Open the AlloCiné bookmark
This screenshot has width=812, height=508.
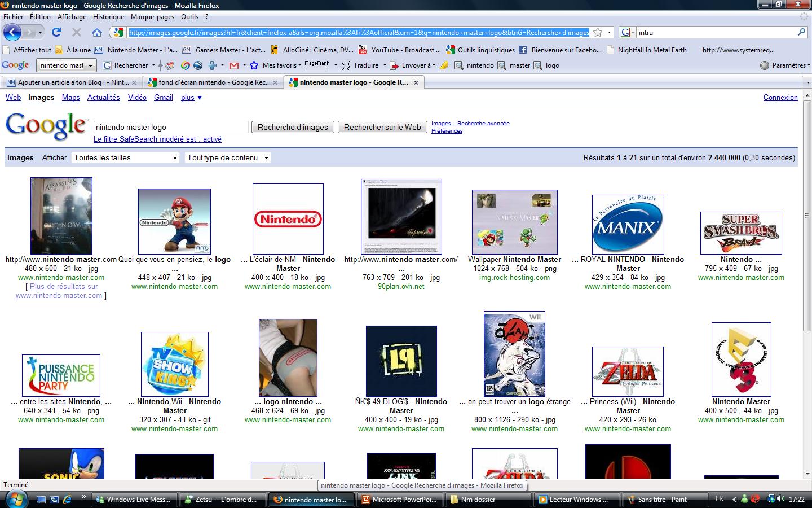[312, 50]
